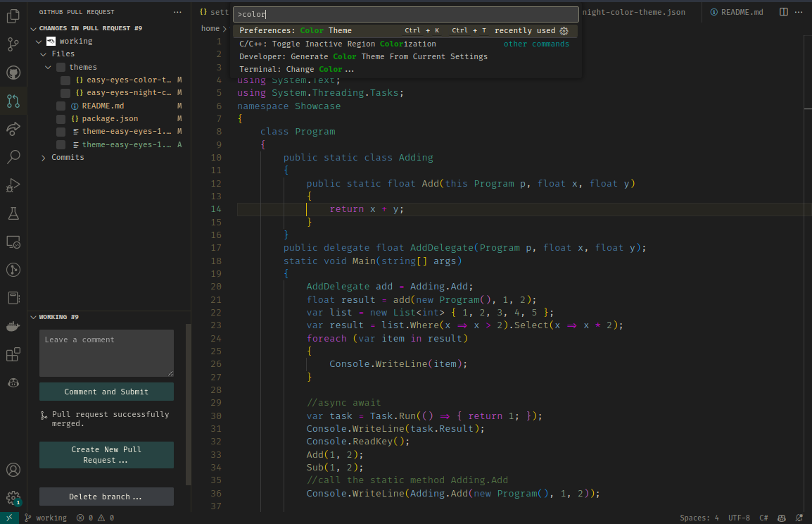812x524 pixels.
Task: Check the modified theme-easy-eyes-1… file checkbox
Action: [x=61, y=132]
